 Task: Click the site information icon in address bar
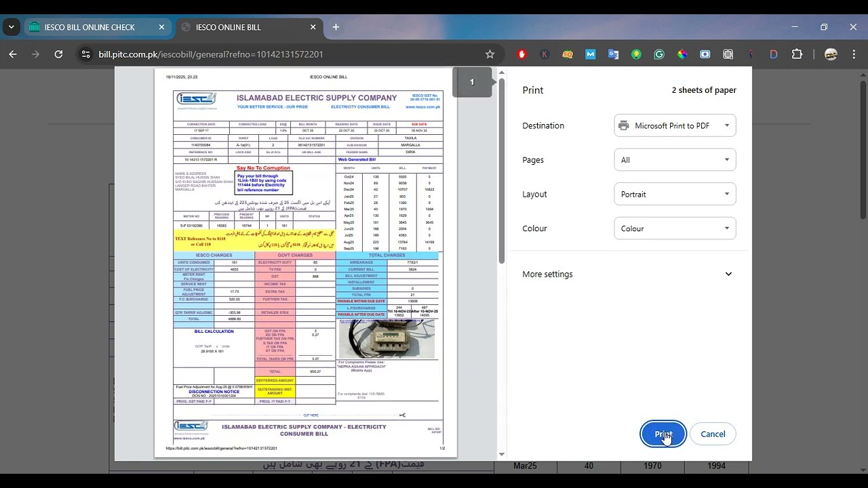(x=85, y=54)
